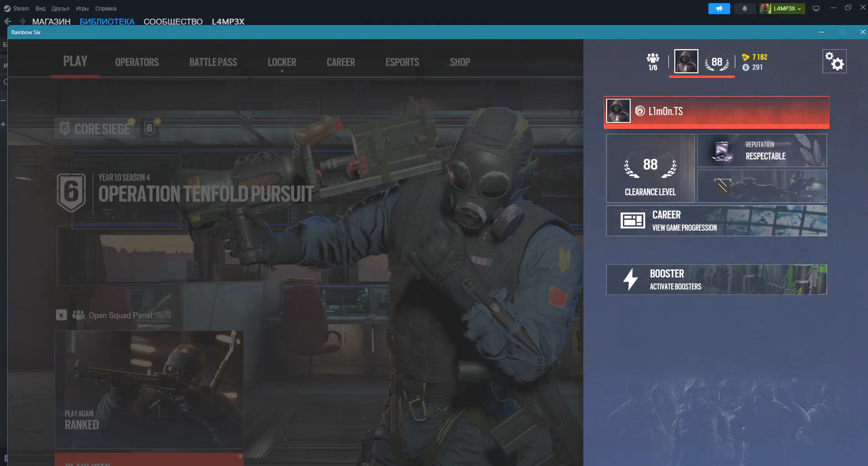
Task: Click the Play Again Ranked thumbnail
Action: click(149, 390)
